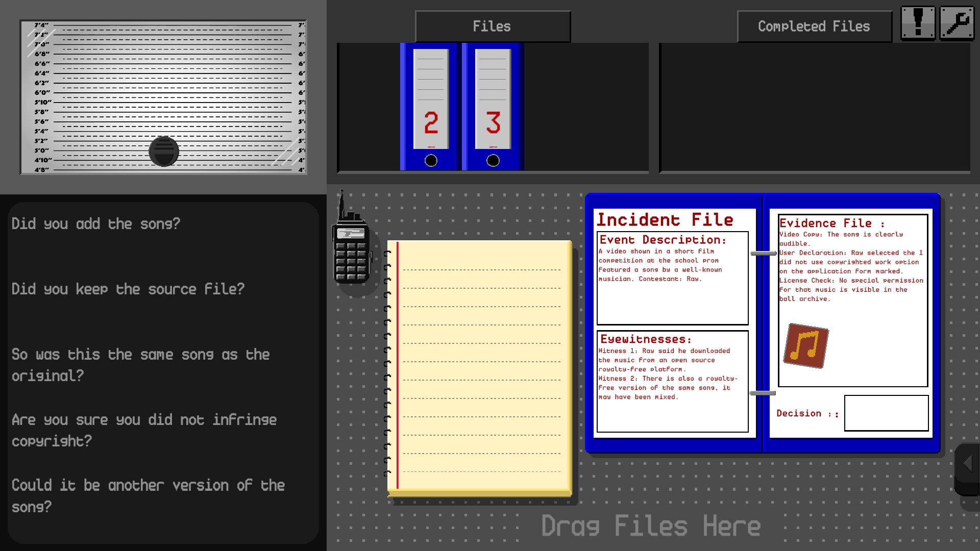980x551 pixels.
Task: Ask "Did you keep the source file?"
Action: [128, 289]
